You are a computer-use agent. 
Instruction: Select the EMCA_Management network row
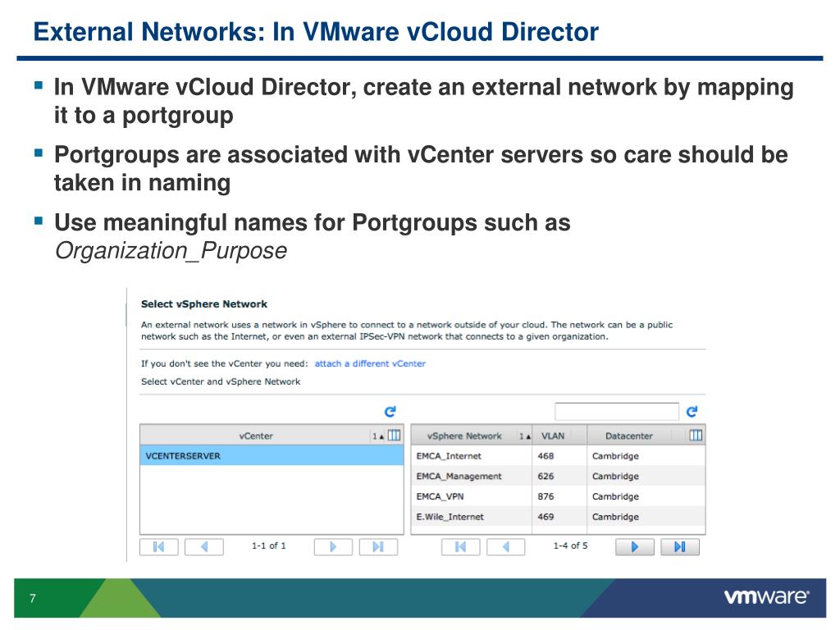point(558,477)
